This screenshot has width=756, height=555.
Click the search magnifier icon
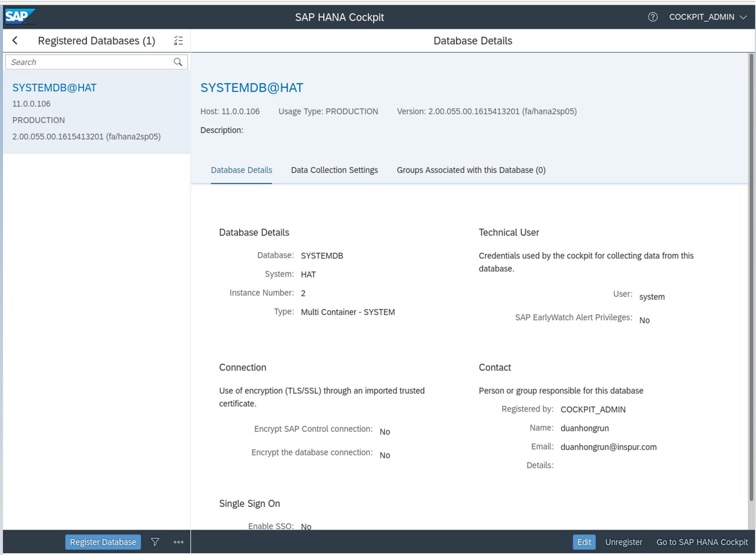pos(178,62)
